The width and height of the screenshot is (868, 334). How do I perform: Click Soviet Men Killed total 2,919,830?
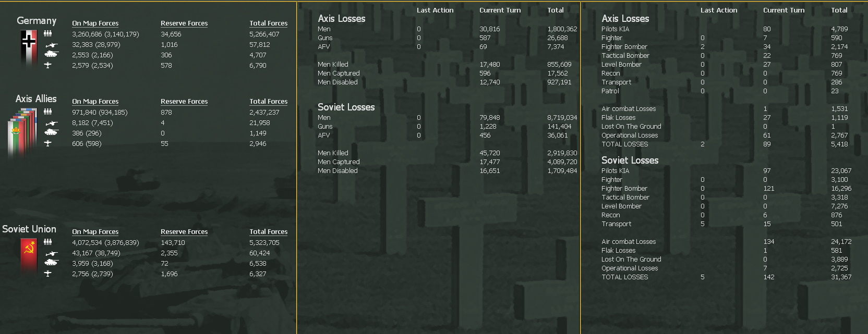[x=562, y=153]
